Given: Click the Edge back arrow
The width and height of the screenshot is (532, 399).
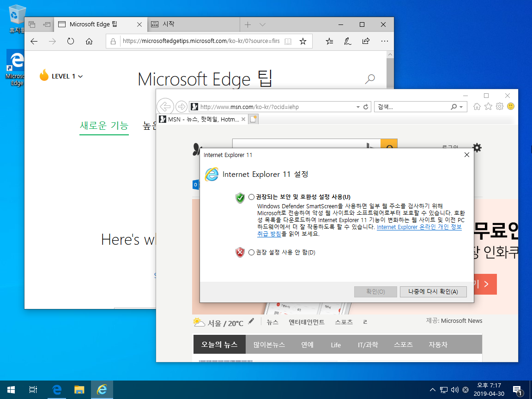Looking at the screenshot, I should click(x=34, y=42).
